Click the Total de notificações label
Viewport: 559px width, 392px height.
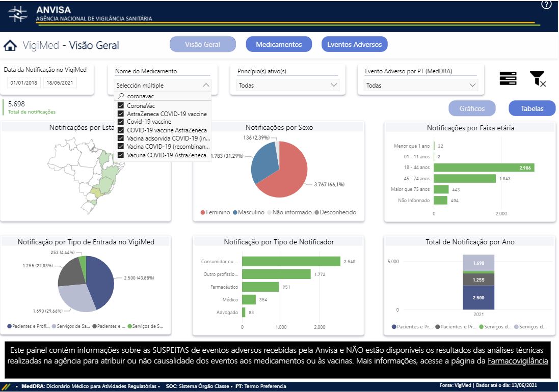(x=32, y=112)
